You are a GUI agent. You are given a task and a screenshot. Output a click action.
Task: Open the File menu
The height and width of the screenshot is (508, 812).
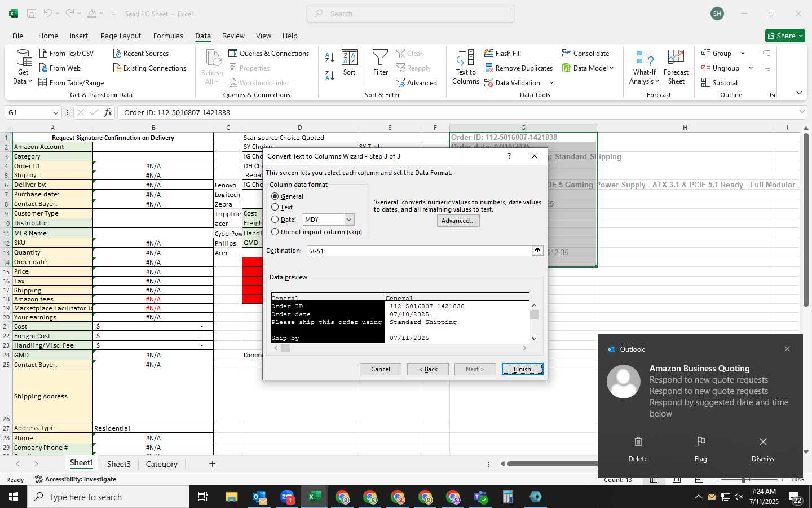(x=17, y=36)
